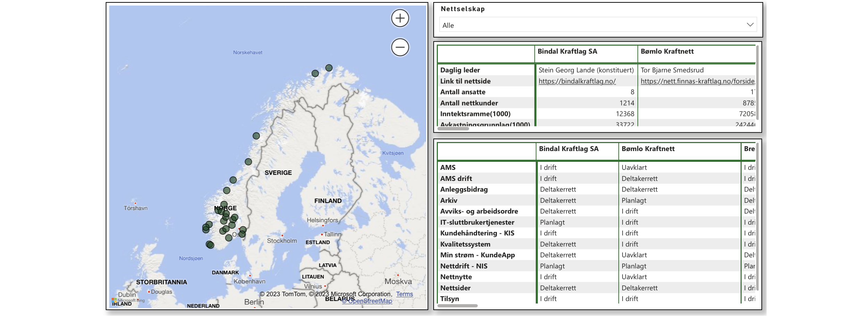
Task: Open the OpenStreetMap attribution link
Action: point(367,301)
